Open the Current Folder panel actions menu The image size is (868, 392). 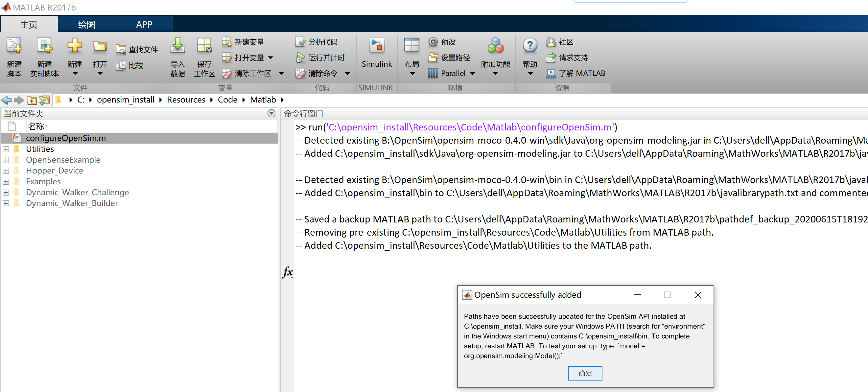(x=271, y=113)
